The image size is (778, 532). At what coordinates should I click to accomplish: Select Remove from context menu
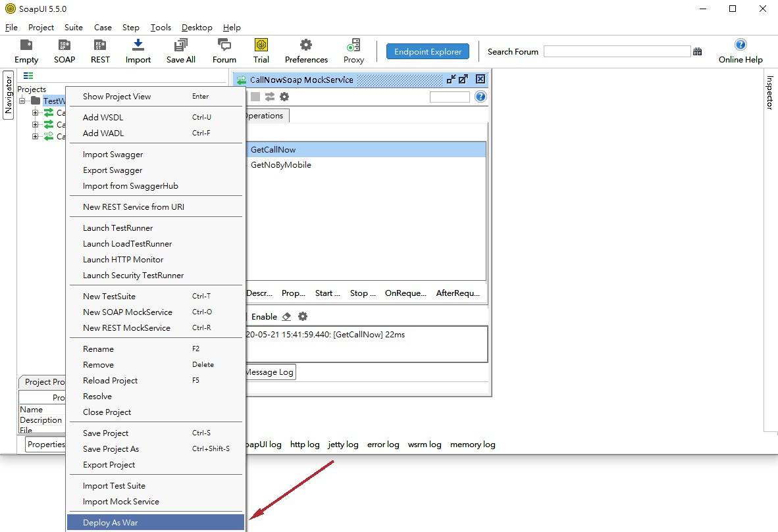[156, 364]
